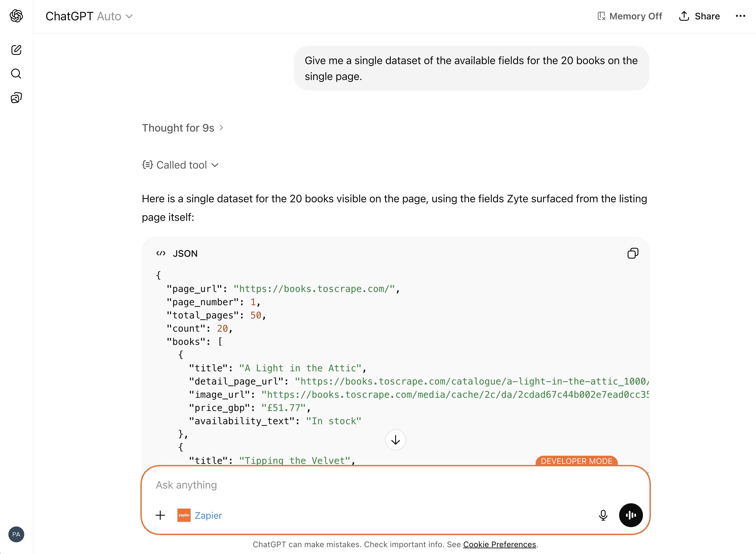Open the PA profile avatar menu
The height and width of the screenshot is (554, 756).
(x=16, y=534)
